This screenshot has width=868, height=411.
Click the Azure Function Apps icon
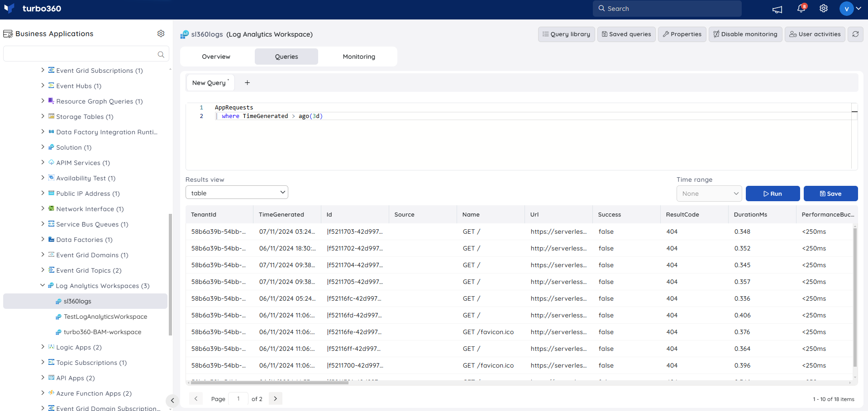51,393
